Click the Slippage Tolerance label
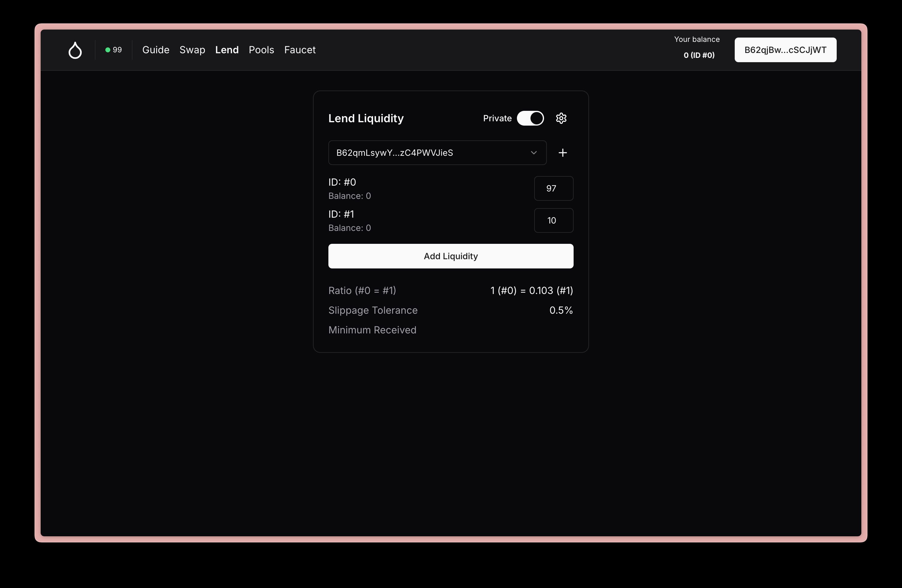This screenshot has width=902, height=588. pos(373,310)
